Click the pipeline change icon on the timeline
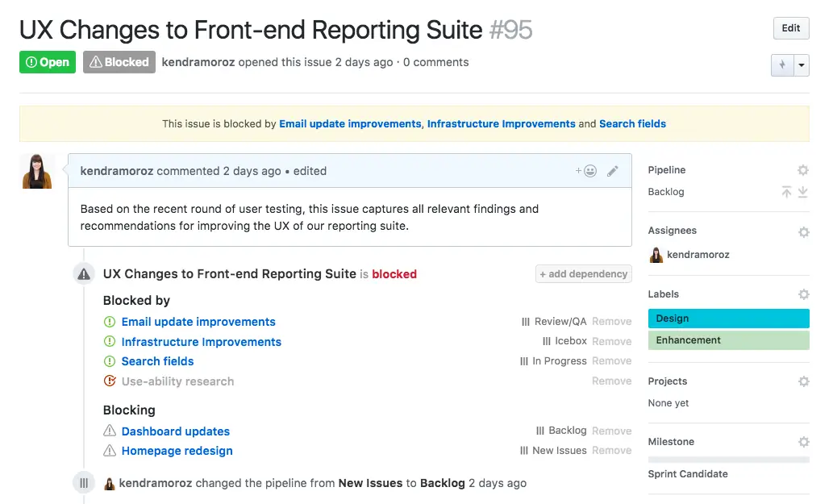Screen dimensions: 833x504 (84, 483)
